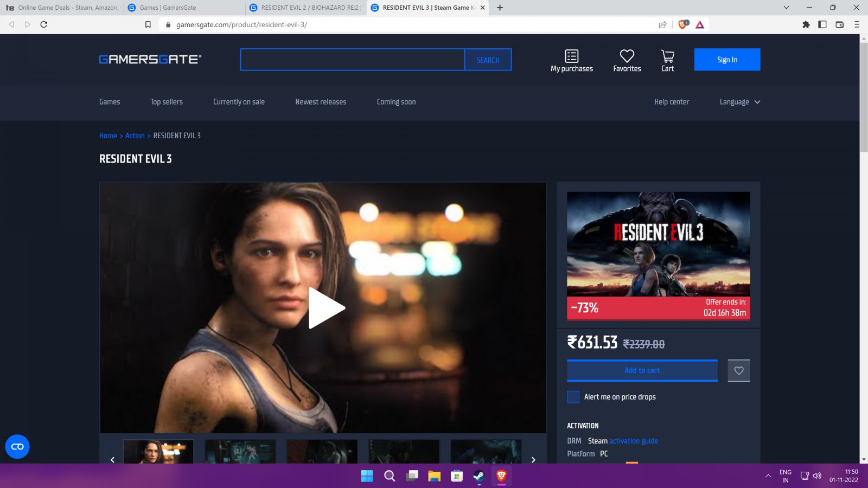
Task: Click the browser back arrow
Action: point(11,24)
